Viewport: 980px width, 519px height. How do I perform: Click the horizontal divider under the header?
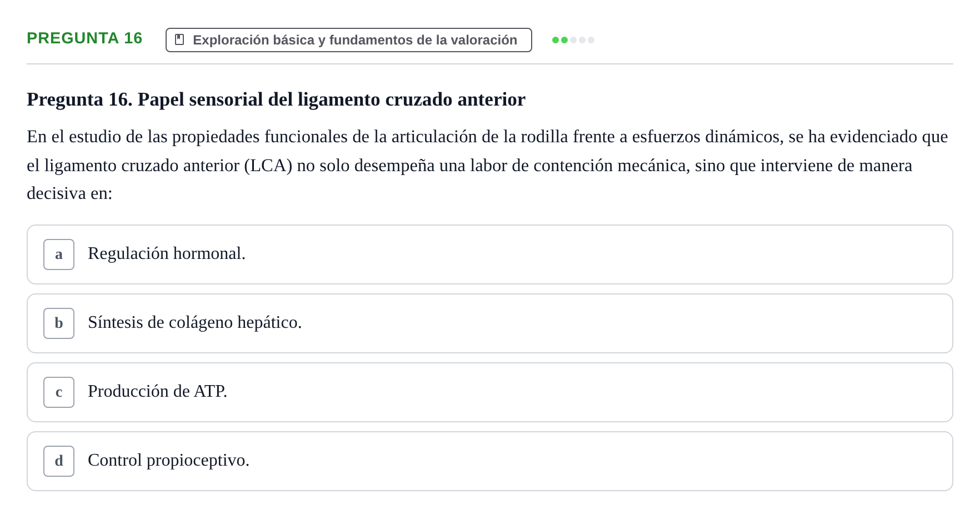490,64
